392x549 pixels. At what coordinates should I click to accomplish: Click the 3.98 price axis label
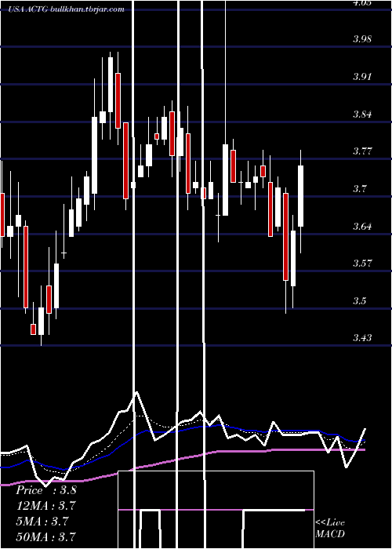[362, 39]
